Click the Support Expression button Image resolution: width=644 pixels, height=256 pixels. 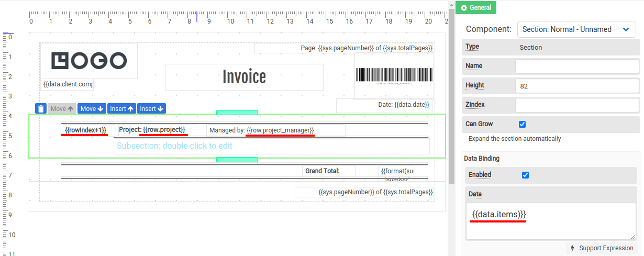tap(602, 248)
